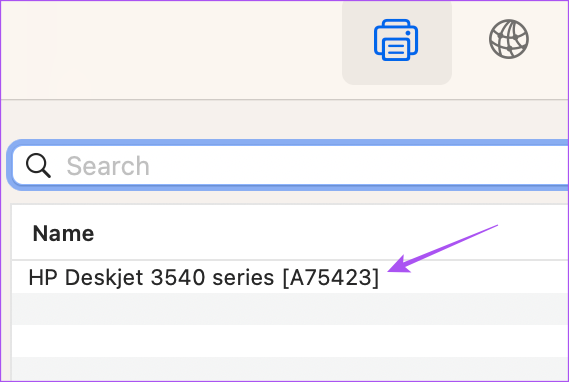Click the empty white row below gray row
569x382 pixels.
click(290, 341)
